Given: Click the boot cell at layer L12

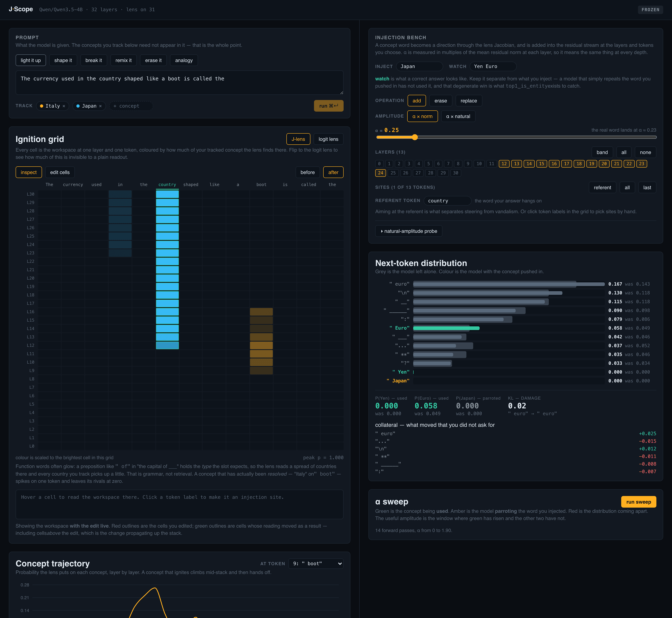Looking at the screenshot, I should coord(261,345).
